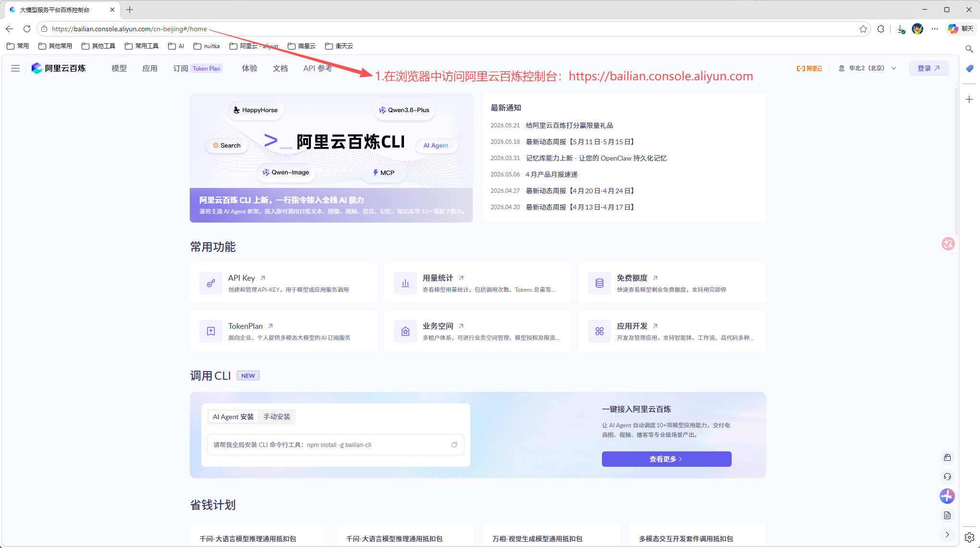Open the 应用 menu
This screenshot has width=980, height=548.
150,68
